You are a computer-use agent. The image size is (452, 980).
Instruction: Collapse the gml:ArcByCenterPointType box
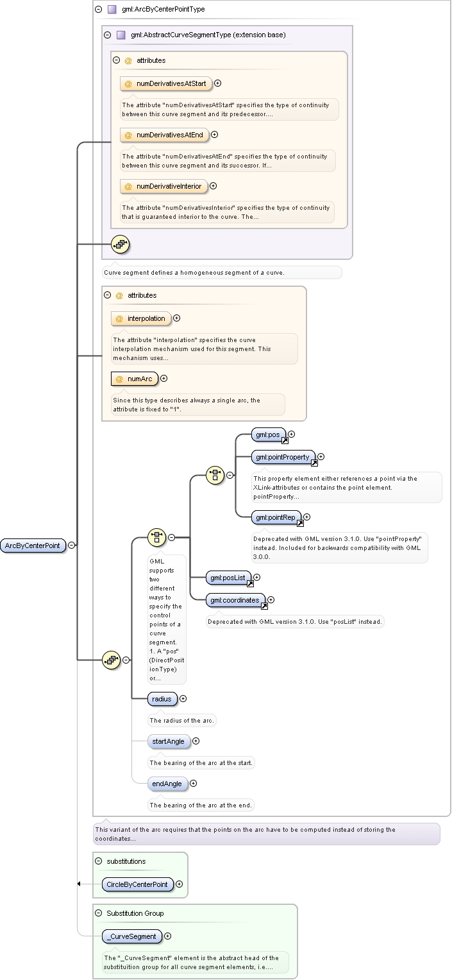tap(98, 10)
